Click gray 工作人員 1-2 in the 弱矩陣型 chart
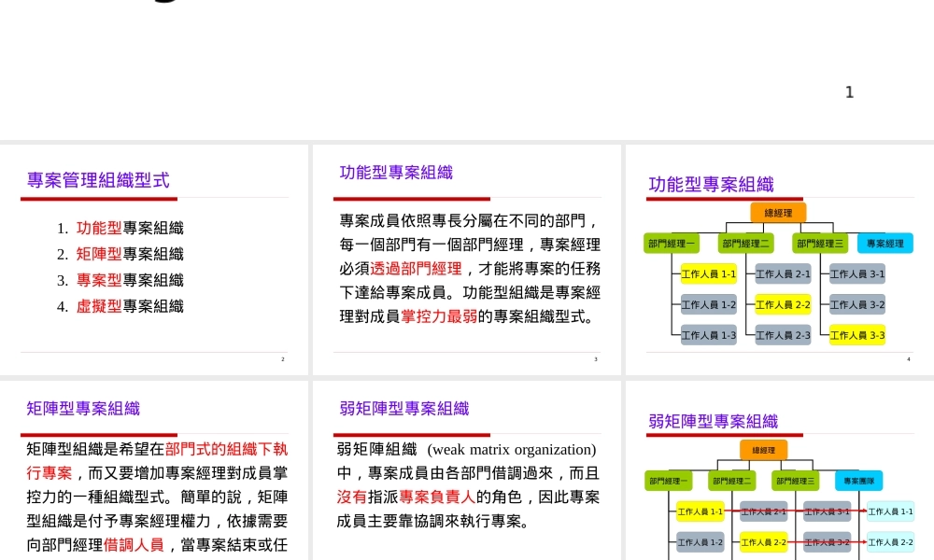Screen dimensions: 934x560 click(700, 542)
